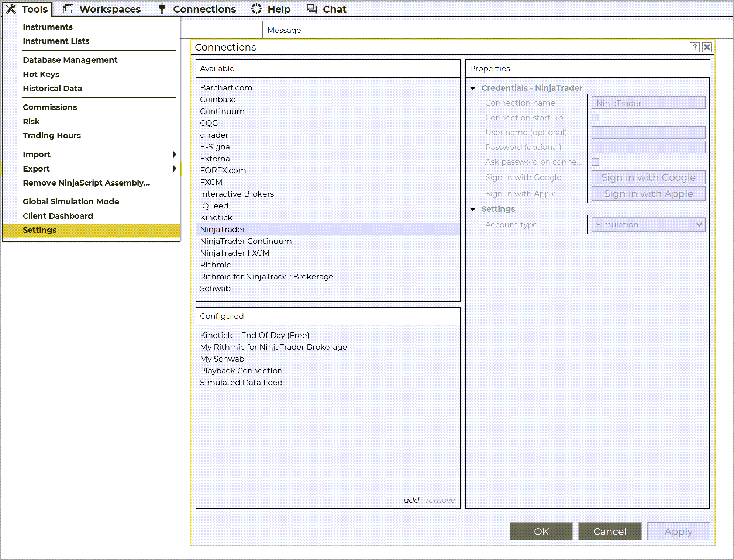Click the Connections dialog help question-mark icon
Viewport: 734px width, 560px height.
tap(695, 47)
